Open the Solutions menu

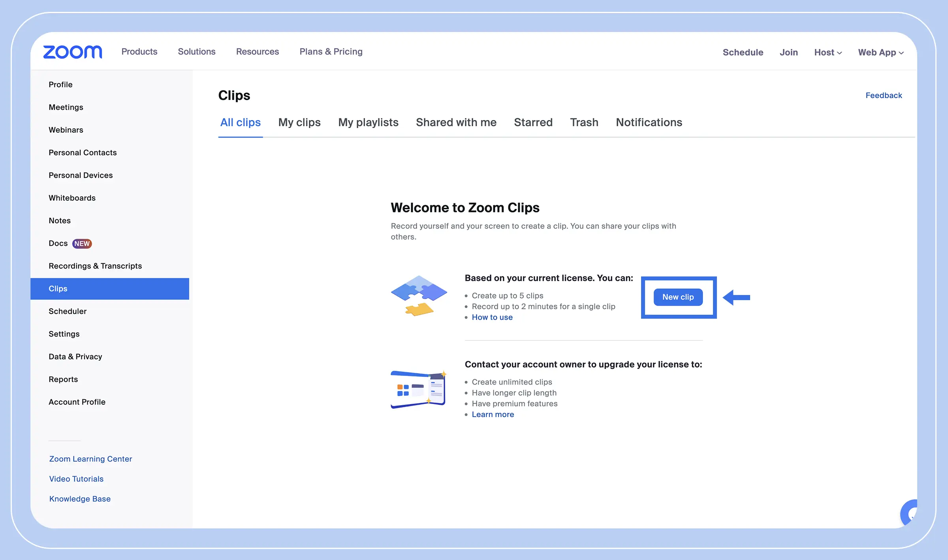coord(196,52)
